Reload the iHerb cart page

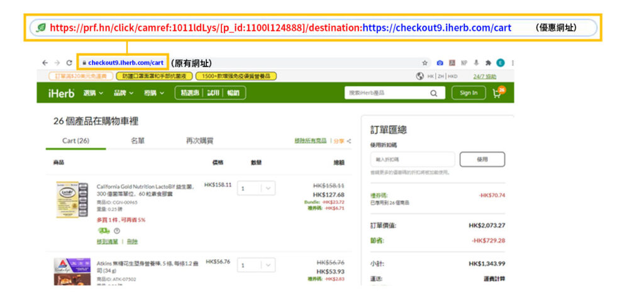(x=69, y=63)
